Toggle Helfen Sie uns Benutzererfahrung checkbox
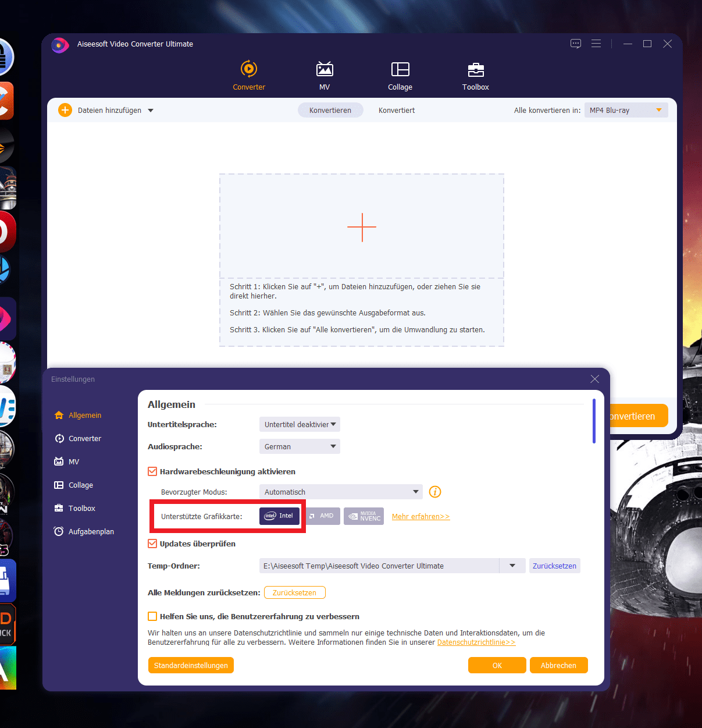This screenshot has height=728, width=702. pyautogui.click(x=152, y=616)
